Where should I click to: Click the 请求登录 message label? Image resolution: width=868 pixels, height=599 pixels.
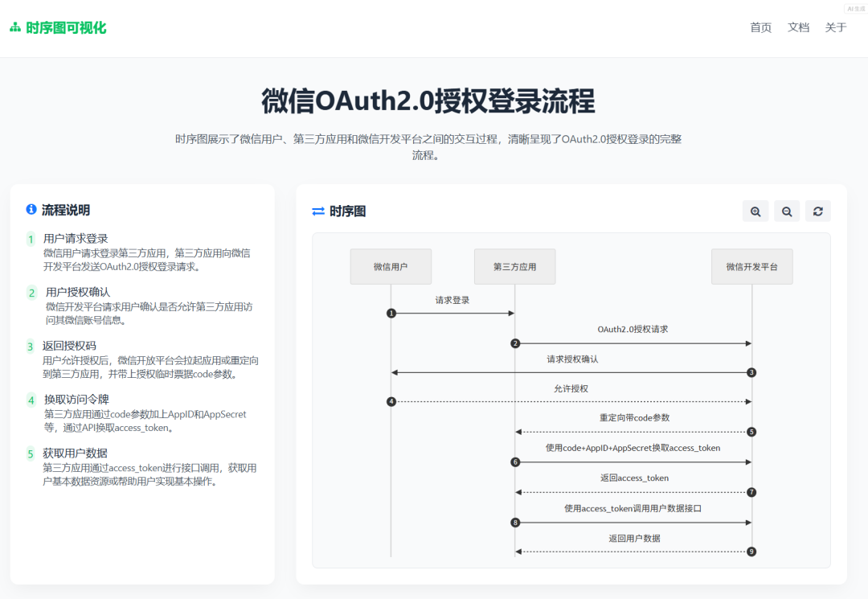pos(451,300)
